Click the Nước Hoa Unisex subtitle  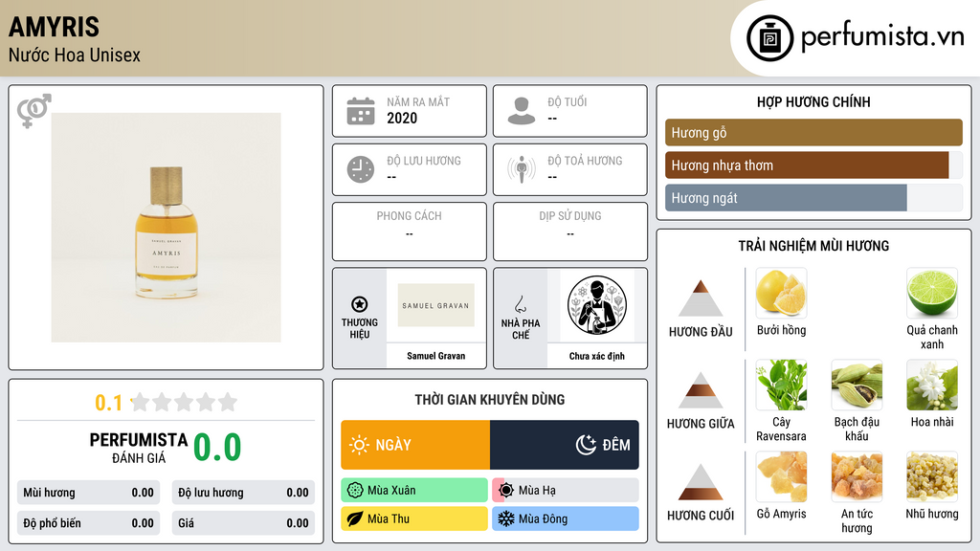click(x=75, y=55)
